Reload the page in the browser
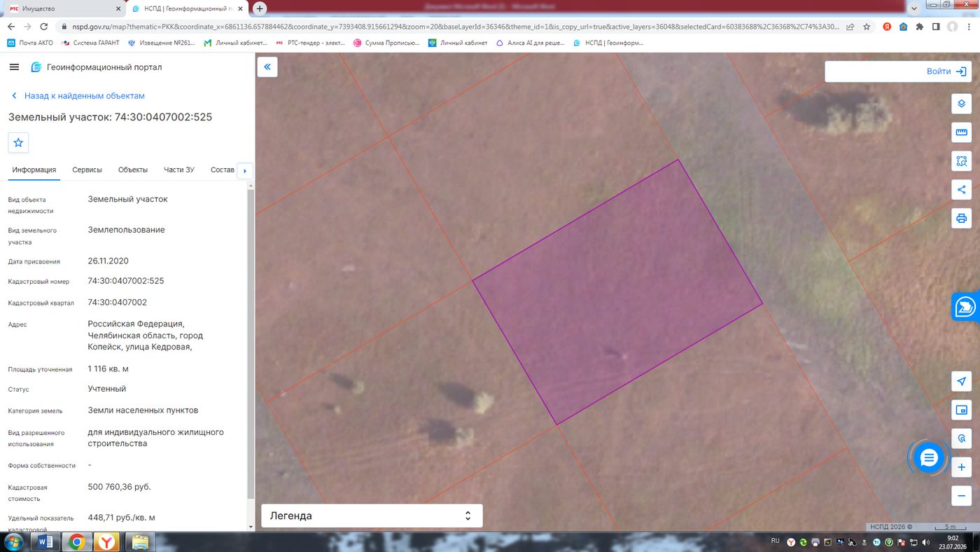 click(x=44, y=27)
